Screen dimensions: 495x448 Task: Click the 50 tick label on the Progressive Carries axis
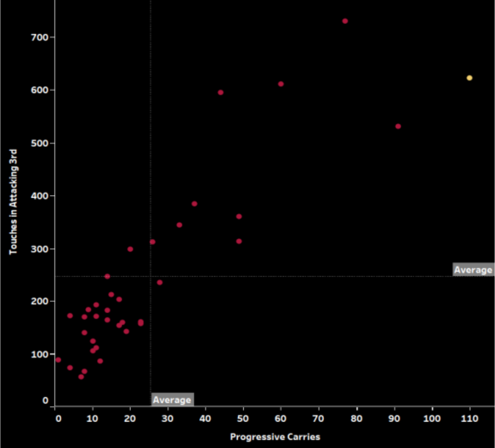coord(243,419)
